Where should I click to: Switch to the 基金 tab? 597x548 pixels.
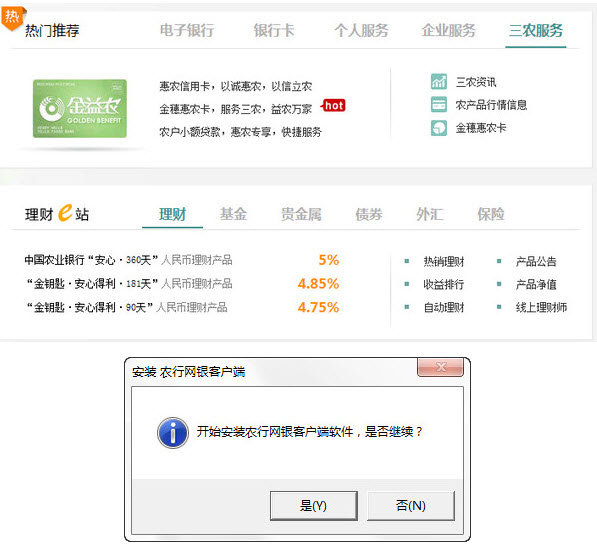point(233,214)
